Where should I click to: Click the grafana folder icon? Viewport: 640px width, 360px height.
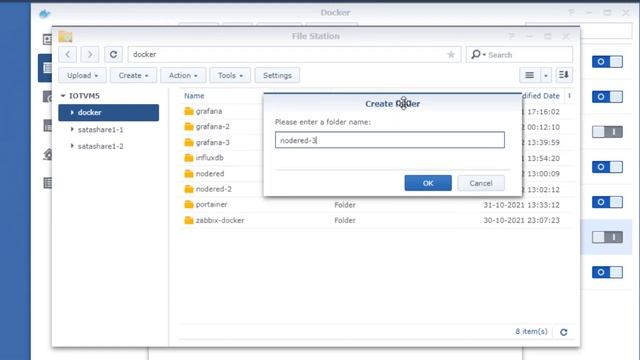pos(189,111)
